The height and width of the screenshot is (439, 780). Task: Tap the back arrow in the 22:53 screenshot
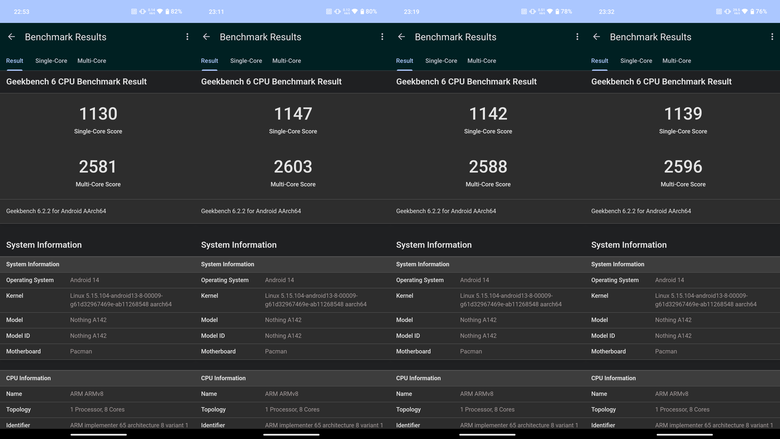pyautogui.click(x=11, y=37)
